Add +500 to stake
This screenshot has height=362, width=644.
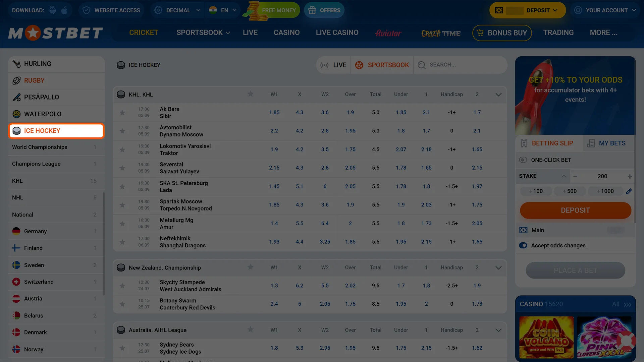point(570,191)
